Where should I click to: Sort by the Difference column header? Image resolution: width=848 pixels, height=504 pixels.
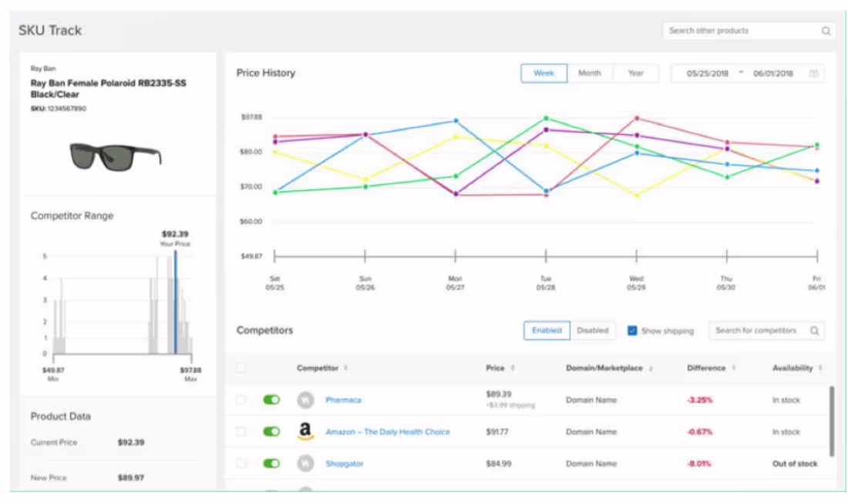707,368
